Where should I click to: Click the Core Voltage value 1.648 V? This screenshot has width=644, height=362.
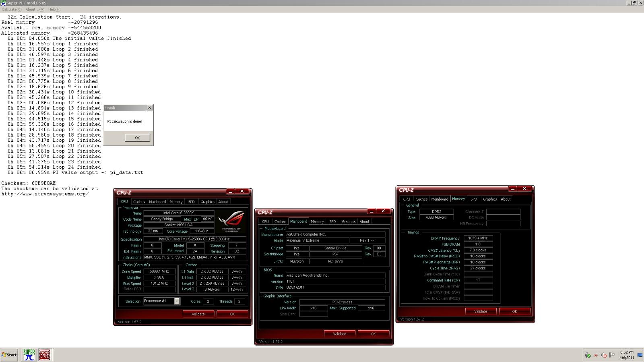[x=202, y=231]
